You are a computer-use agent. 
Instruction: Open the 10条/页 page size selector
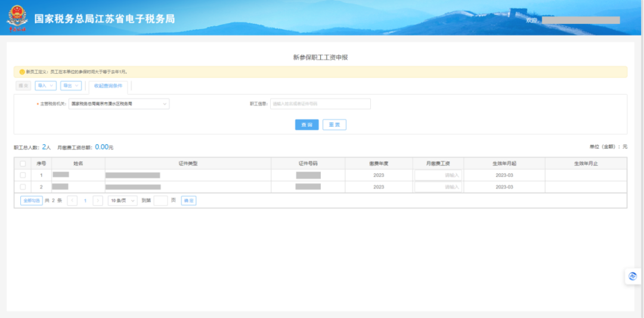point(122,201)
